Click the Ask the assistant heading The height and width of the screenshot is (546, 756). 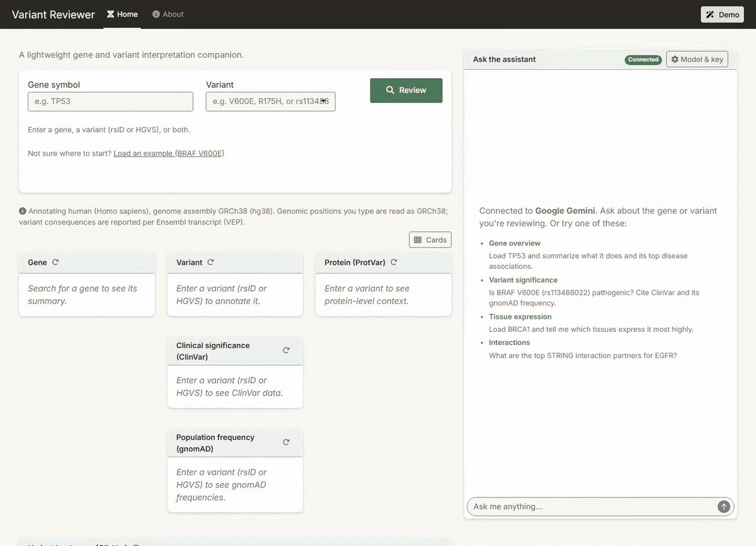(x=505, y=59)
